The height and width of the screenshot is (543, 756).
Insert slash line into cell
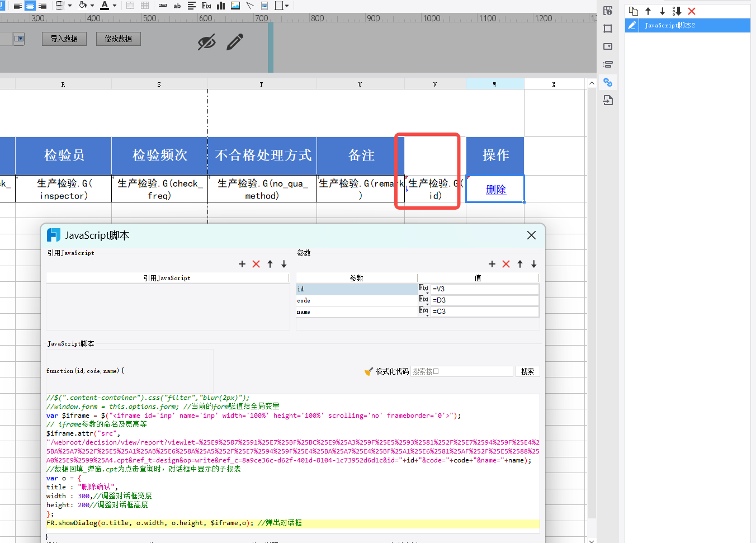(x=250, y=6)
